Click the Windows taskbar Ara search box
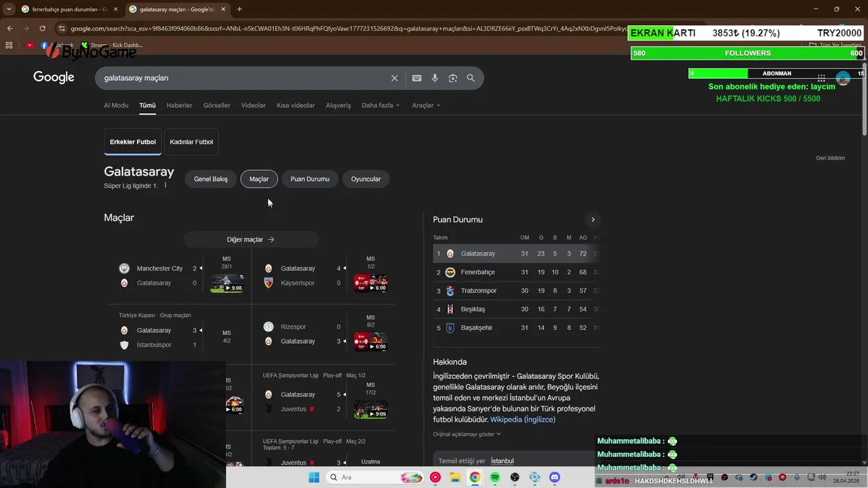The width and height of the screenshot is (868, 488). [374, 477]
